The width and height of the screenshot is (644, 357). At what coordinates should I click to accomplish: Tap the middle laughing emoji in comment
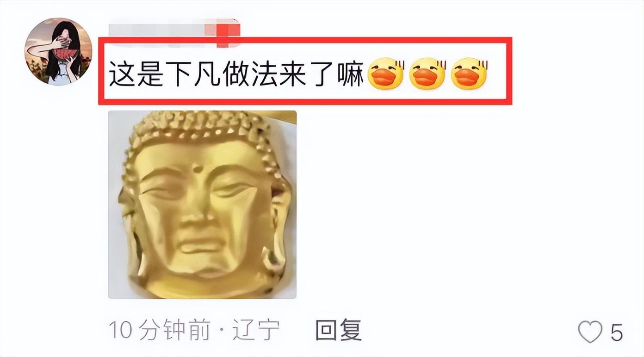tap(427, 73)
